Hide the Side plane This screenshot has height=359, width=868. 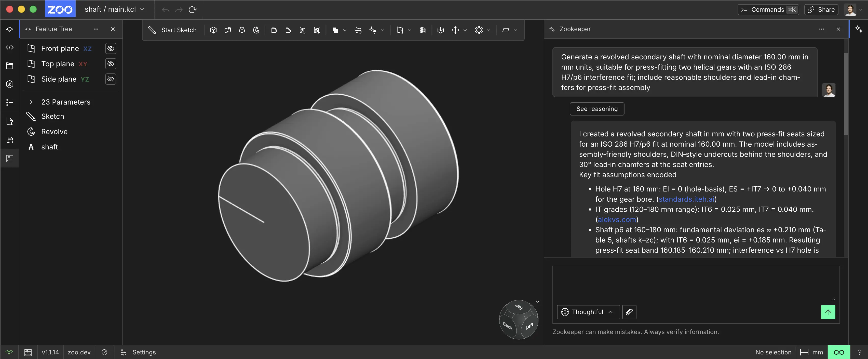(111, 79)
